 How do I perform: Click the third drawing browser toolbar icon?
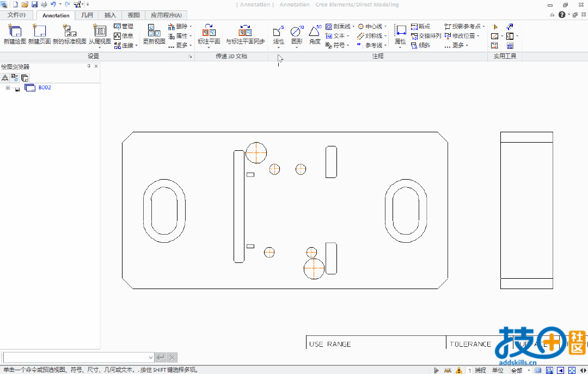pos(24,78)
